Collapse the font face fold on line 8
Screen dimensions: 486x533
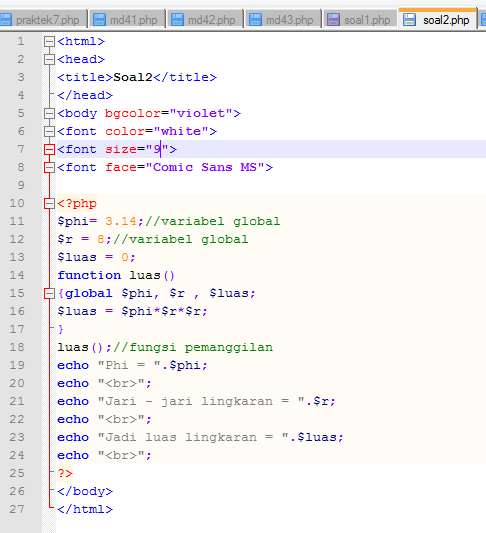click(49, 167)
